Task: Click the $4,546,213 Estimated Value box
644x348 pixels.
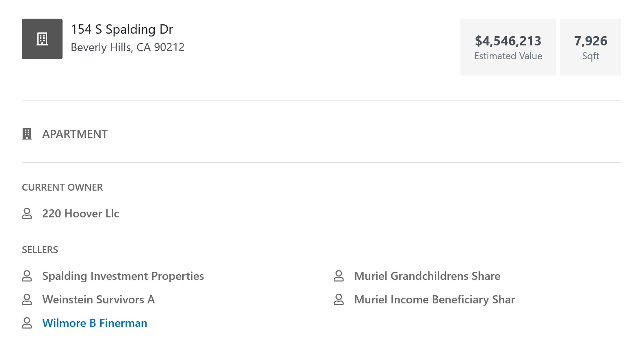Action: click(508, 47)
